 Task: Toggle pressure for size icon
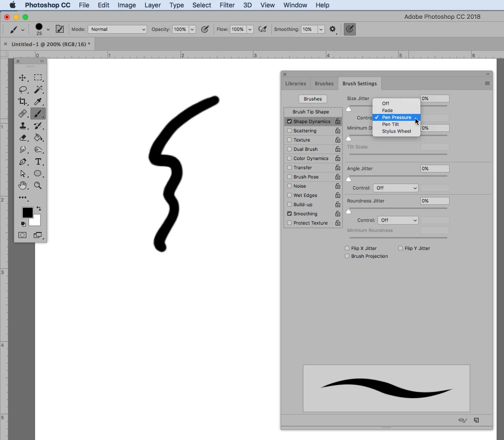pyautogui.click(x=350, y=29)
